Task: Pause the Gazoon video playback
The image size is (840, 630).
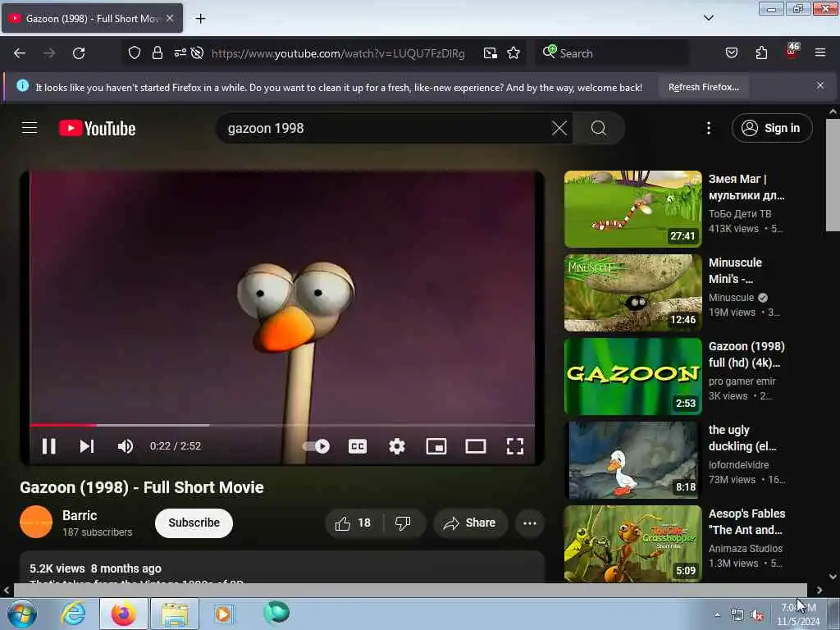Action: [x=48, y=446]
